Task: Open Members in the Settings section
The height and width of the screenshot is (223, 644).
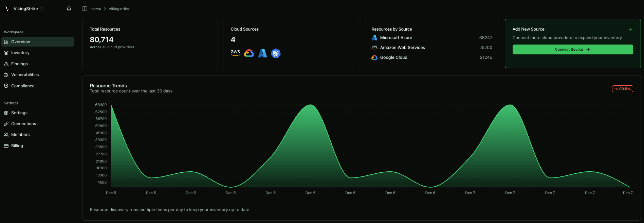Action: coord(20,135)
